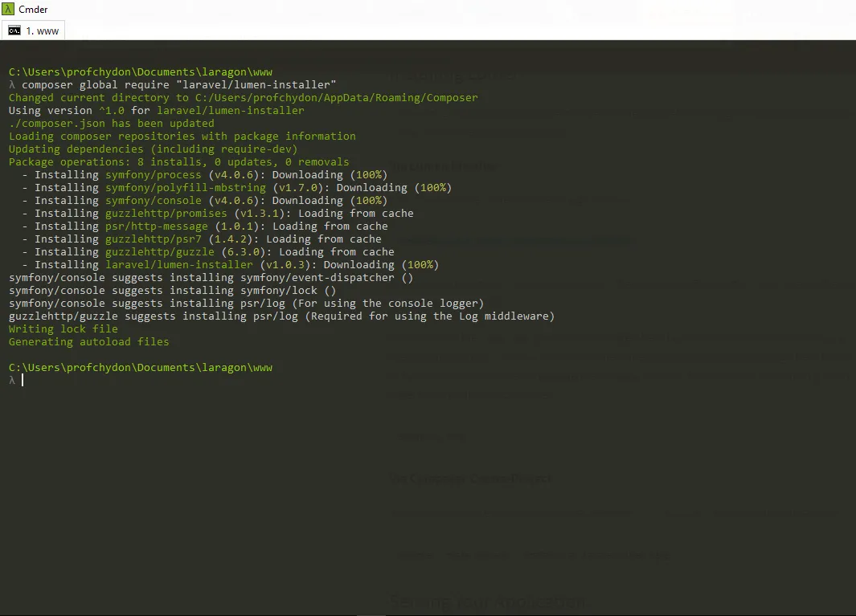
Task: Click the symfony/event-dispatcher suggestion line
Action: (211, 277)
